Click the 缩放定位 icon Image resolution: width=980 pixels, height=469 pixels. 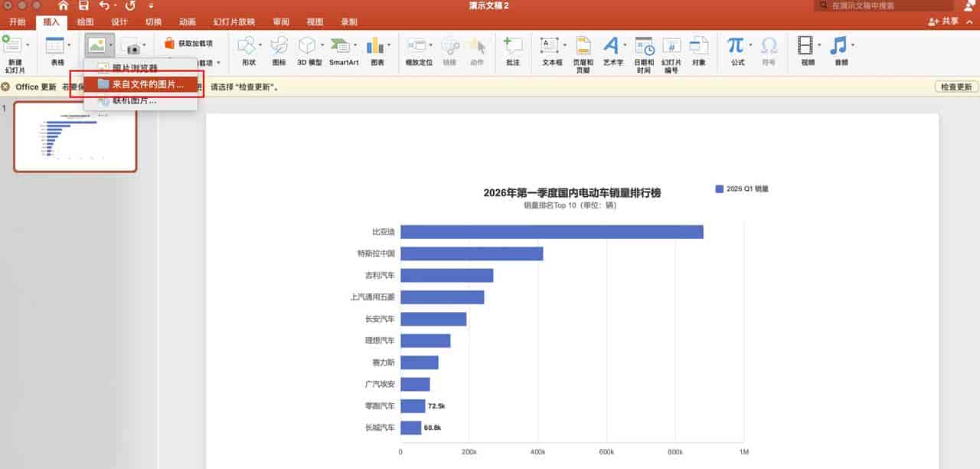coord(416,45)
